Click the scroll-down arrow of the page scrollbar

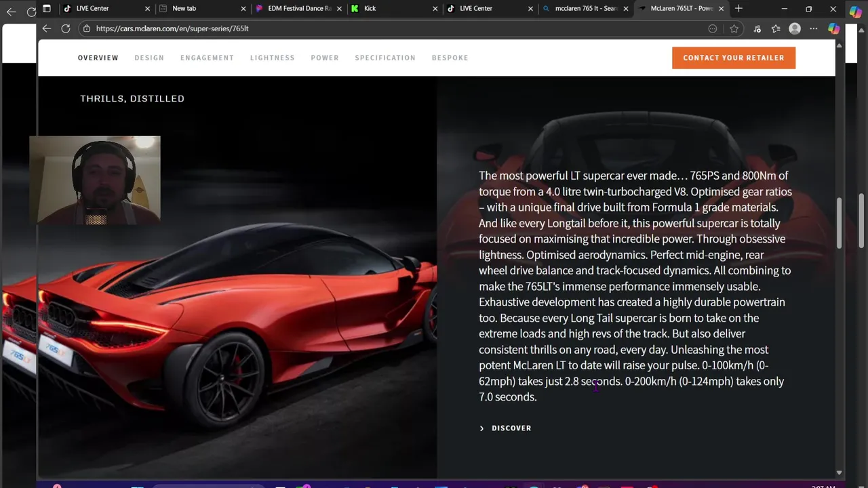(x=839, y=472)
